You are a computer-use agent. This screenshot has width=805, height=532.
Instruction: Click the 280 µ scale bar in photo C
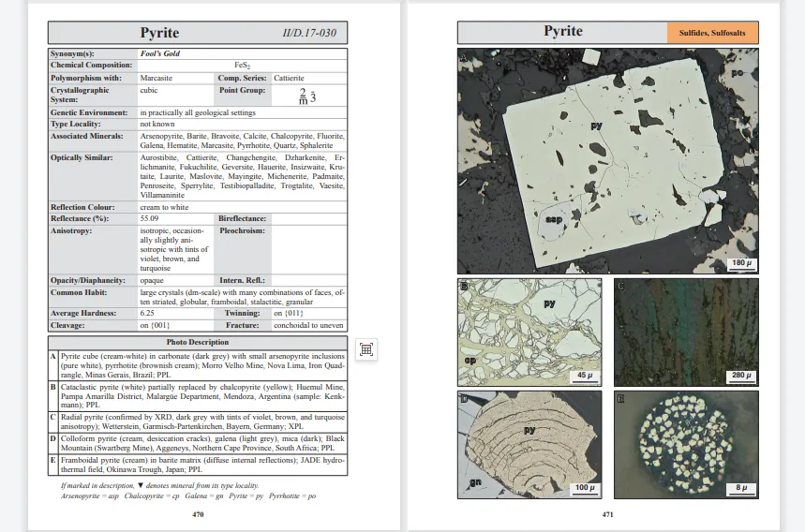[x=739, y=375]
